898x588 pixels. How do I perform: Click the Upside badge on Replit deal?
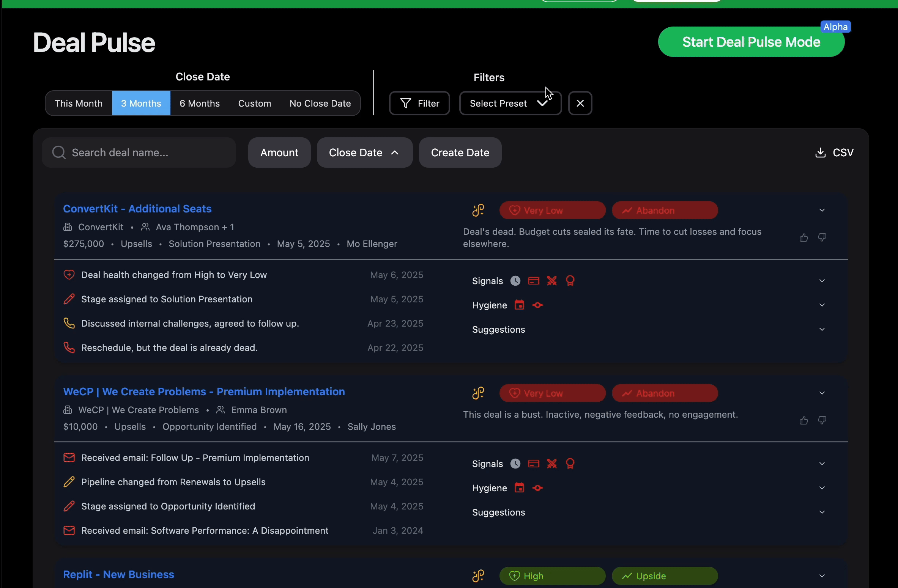(x=665, y=576)
